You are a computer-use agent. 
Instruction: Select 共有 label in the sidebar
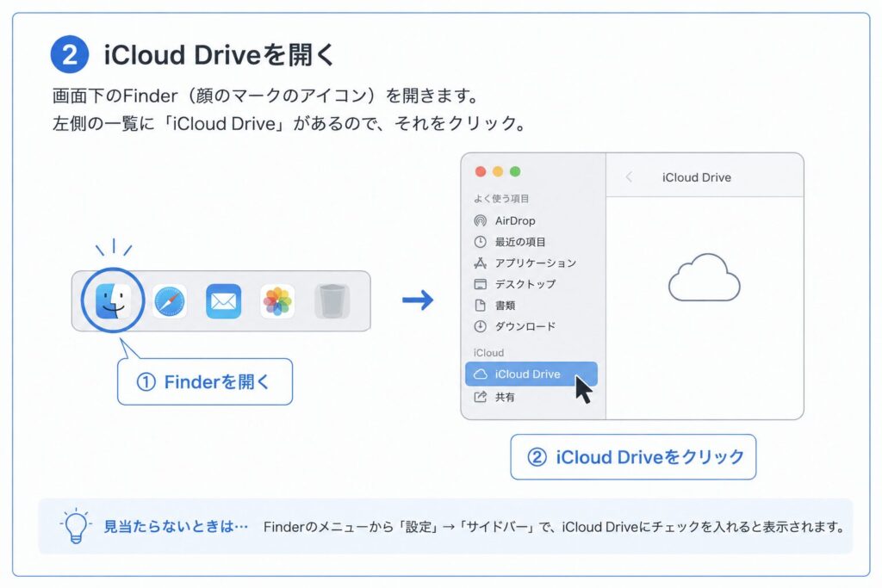505,397
